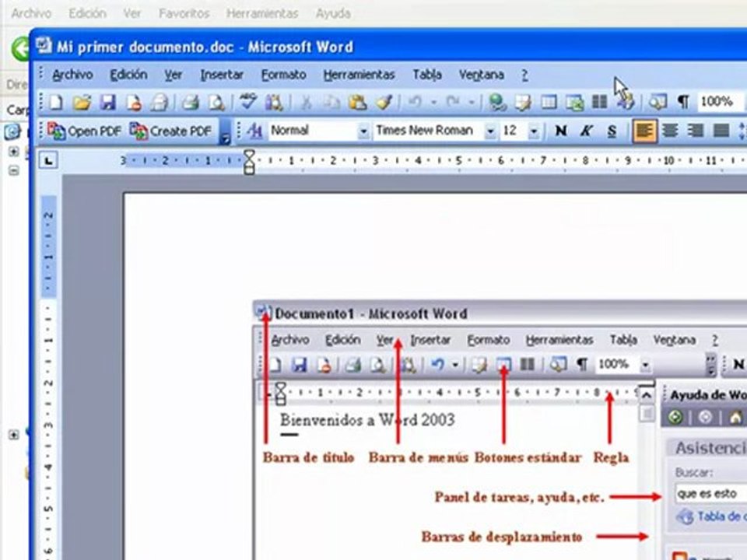The width and height of the screenshot is (747, 560).
Task: Open the Columns layout button
Action: pos(599,102)
